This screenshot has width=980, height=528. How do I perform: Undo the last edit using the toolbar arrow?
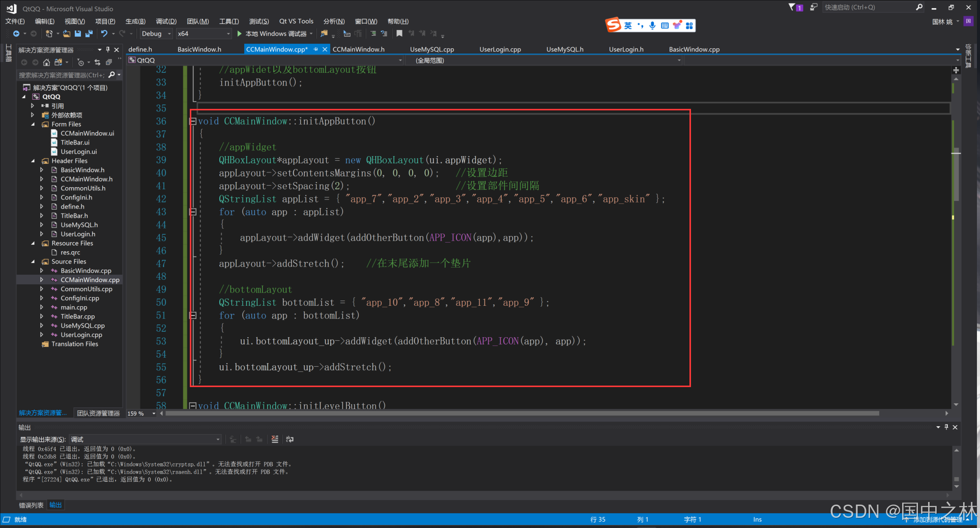tap(104, 34)
